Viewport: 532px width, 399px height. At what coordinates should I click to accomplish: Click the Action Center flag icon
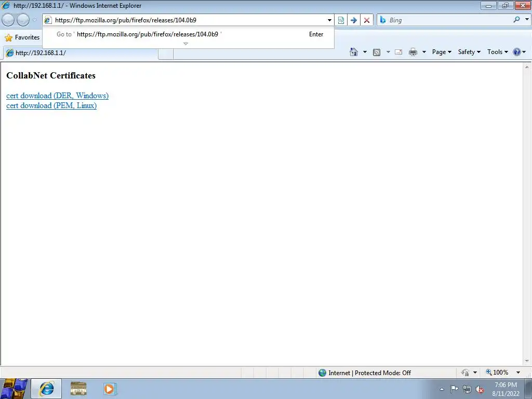(x=454, y=389)
